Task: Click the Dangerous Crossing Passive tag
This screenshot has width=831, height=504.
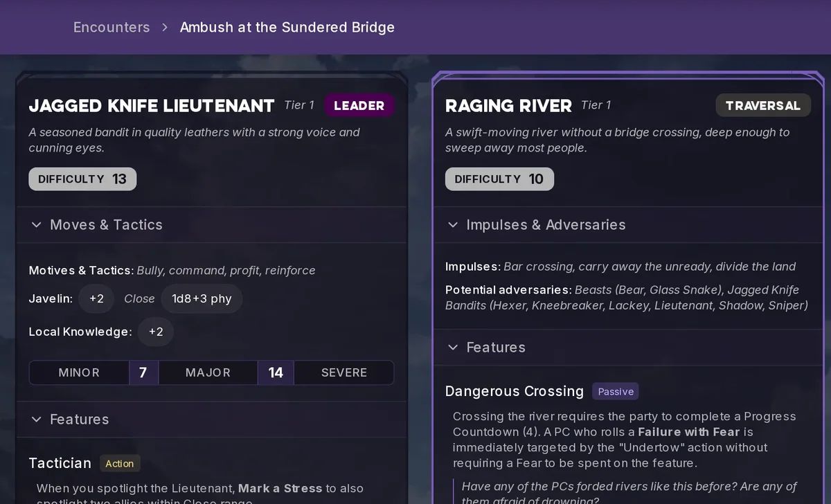Action: point(616,391)
